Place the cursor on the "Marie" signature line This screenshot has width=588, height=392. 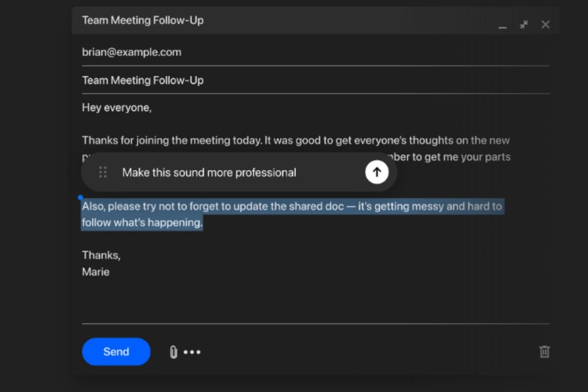click(x=96, y=271)
